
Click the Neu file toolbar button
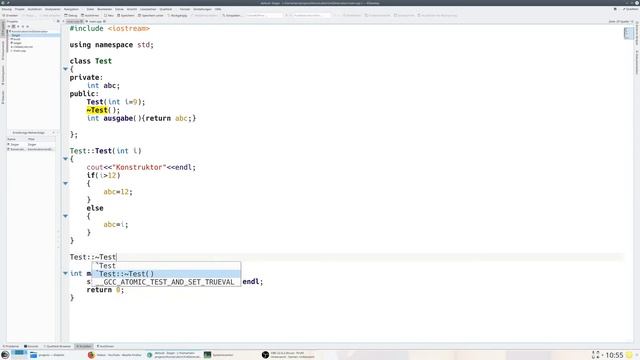pyautogui.click(x=109, y=16)
